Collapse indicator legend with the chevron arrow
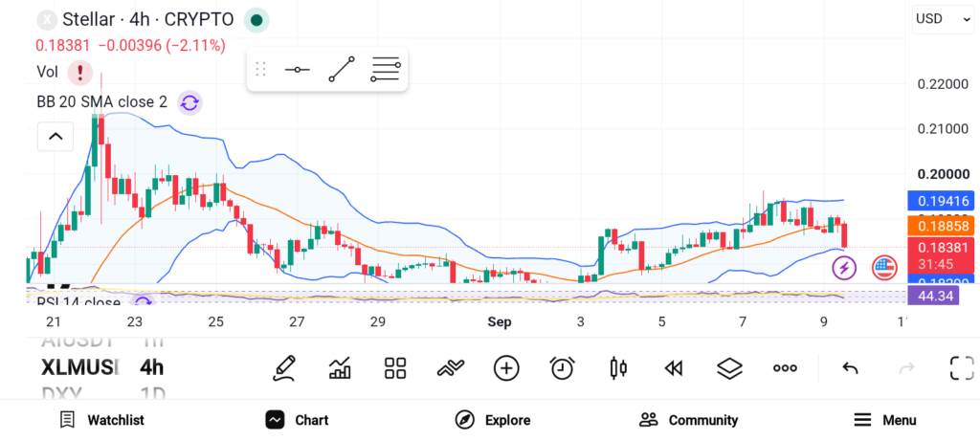980x441 pixels. (x=56, y=136)
